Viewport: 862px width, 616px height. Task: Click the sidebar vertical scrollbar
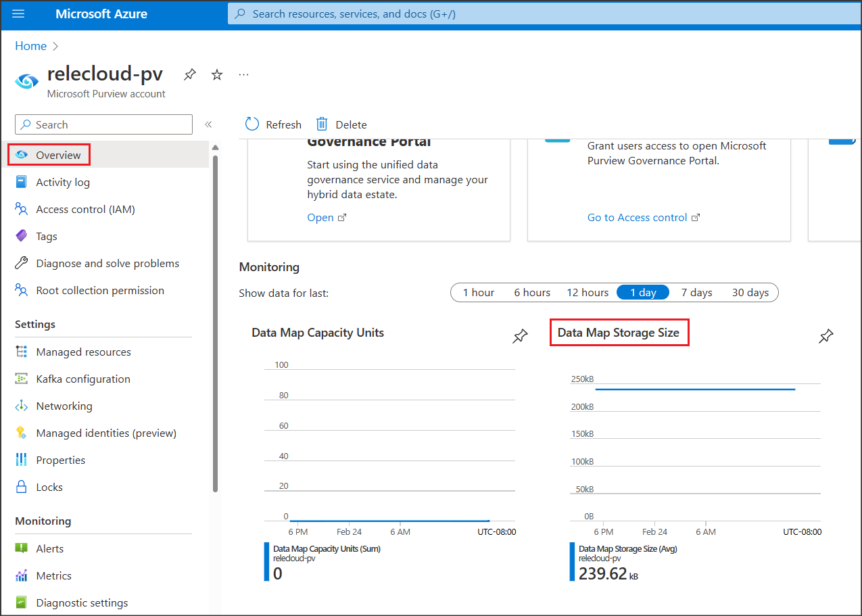pos(215,323)
